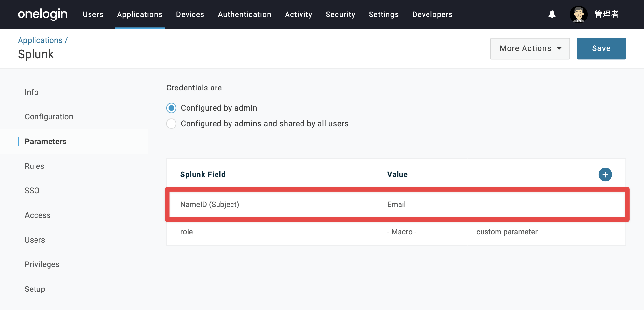Open the Authentication top menu
Viewport: 644px width, 310px height.
pos(245,14)
